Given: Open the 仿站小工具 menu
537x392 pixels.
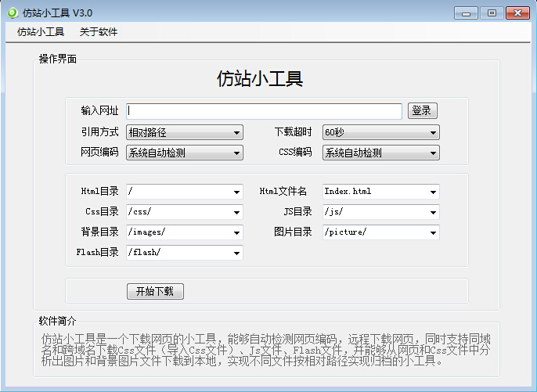Looking at the screenshot, I should pyautogui.click(x=41, y=32).
